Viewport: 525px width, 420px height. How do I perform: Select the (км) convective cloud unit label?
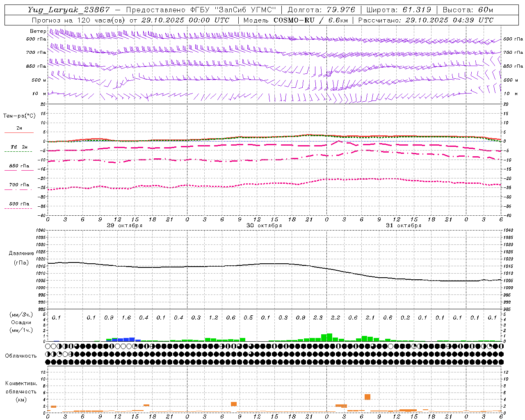coord(21,399)
